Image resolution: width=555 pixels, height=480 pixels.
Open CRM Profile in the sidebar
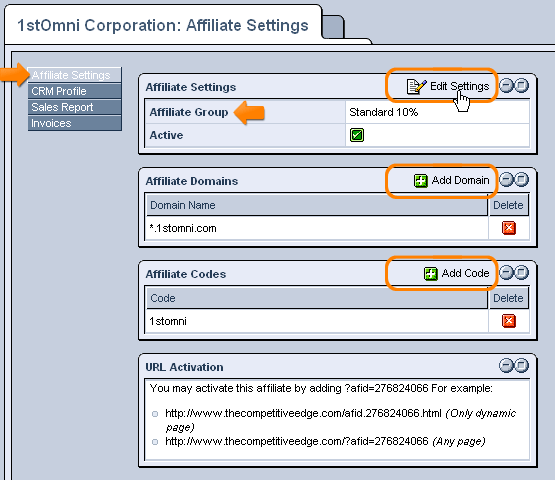(x=75, y=91)
